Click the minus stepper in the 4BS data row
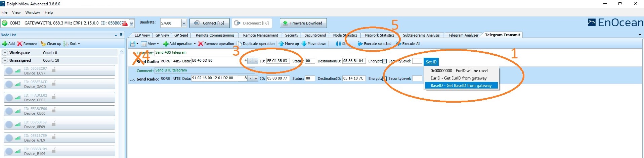The height and width of the screenshot is (158, 644). coord(250,61)
